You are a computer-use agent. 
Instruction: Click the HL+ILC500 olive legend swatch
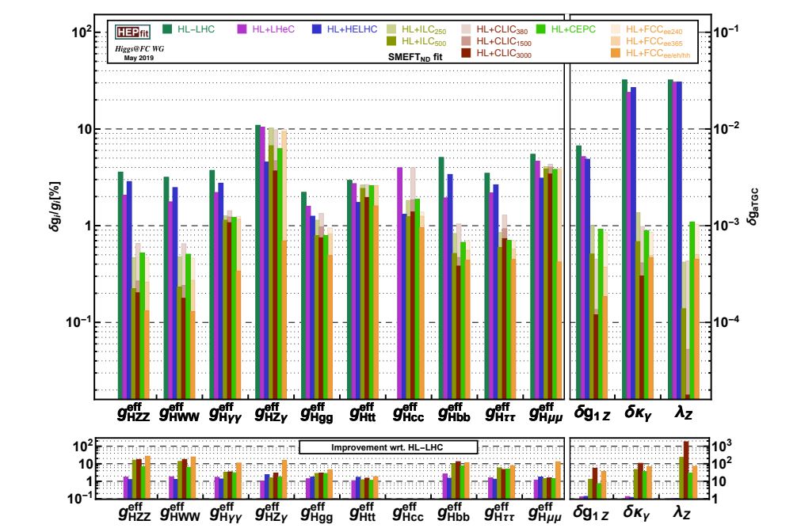tap(392, 41)
